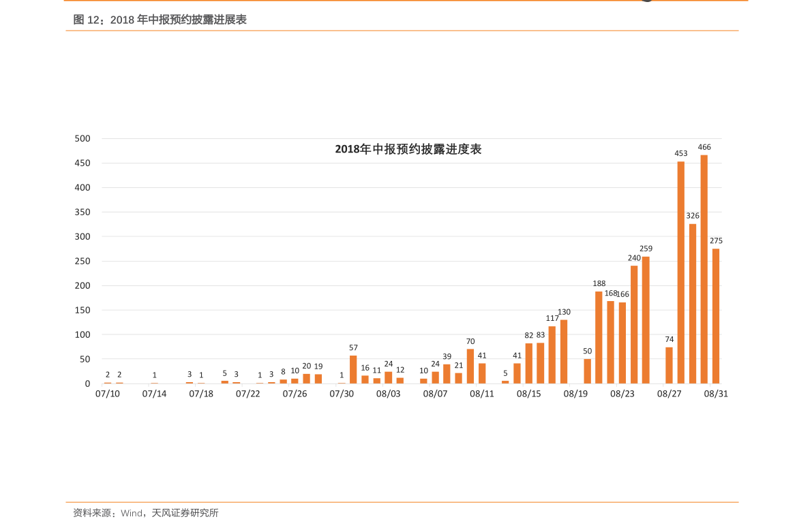Select the orange bar with value 466
Image resolution: width=812 pixels, height=532 pixels.
704,269
